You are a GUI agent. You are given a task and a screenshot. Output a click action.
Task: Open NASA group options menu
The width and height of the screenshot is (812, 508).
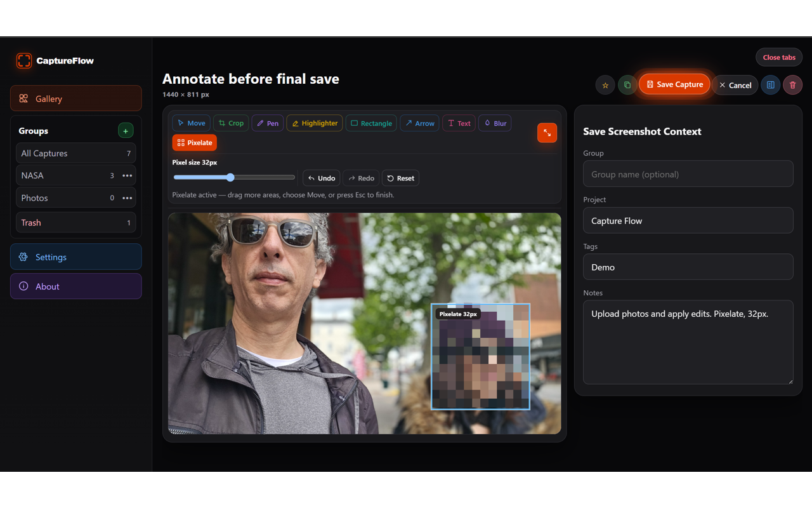(127, 176)
